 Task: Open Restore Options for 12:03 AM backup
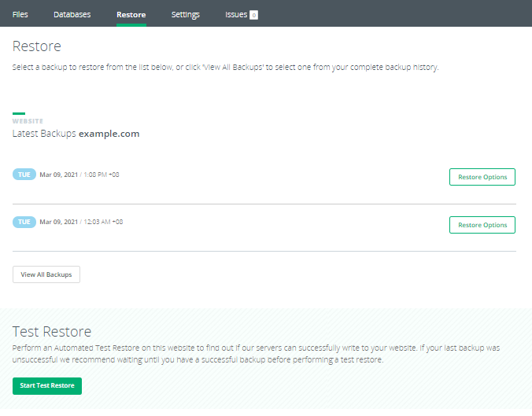[482, 225]
